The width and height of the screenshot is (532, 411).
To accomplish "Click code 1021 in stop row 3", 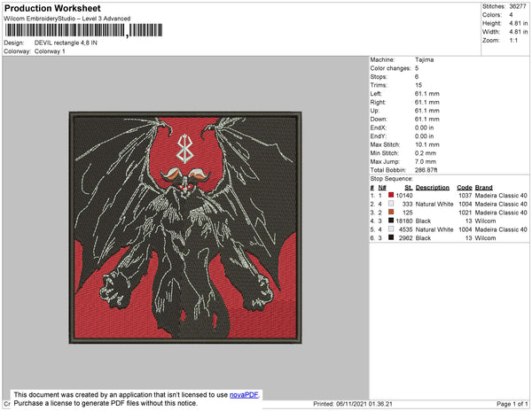I will [465, 213].
